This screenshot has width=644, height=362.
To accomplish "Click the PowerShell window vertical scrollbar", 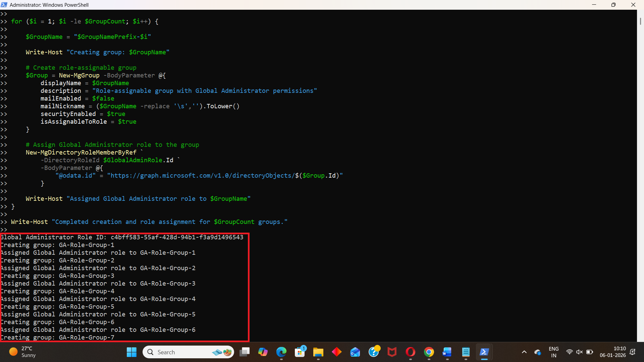I will tap(640, 21).
